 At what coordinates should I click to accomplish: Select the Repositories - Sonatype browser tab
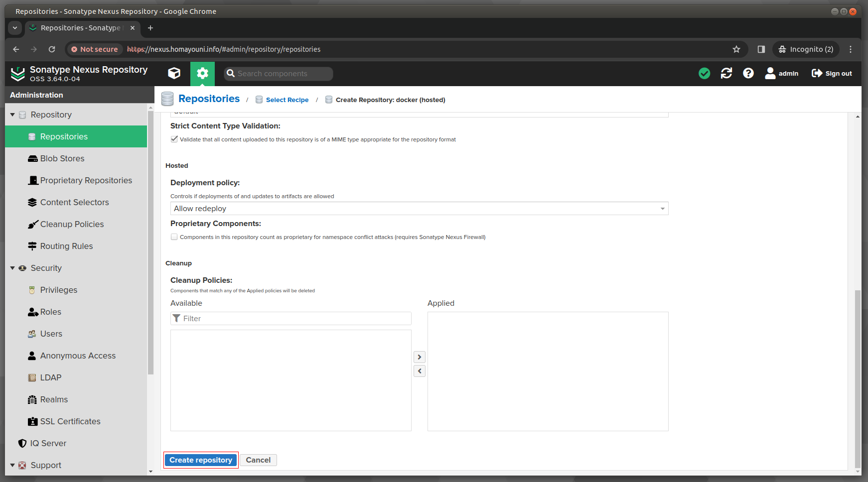[83, 28]
